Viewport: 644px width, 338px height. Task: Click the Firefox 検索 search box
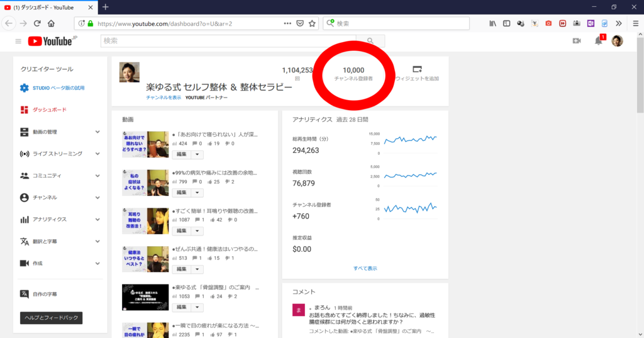396,23
